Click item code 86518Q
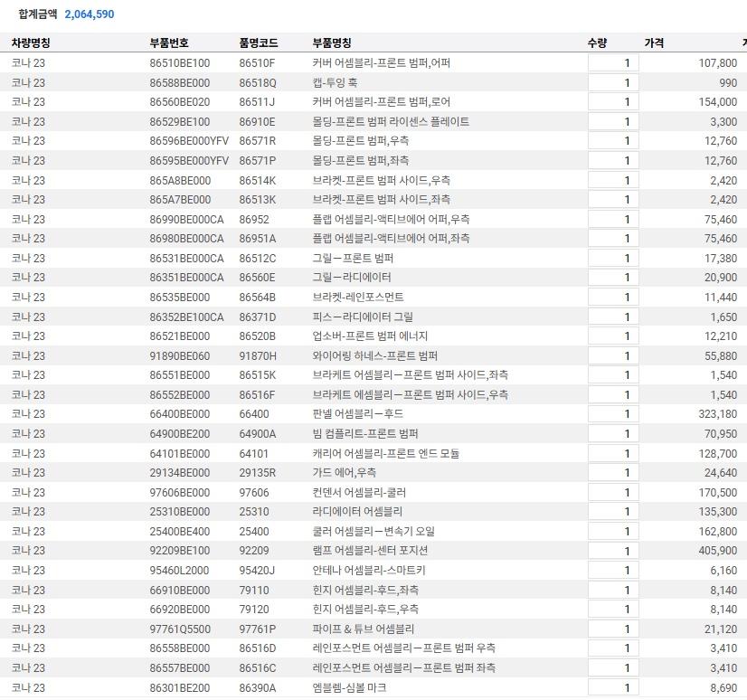 click(258, 83)
